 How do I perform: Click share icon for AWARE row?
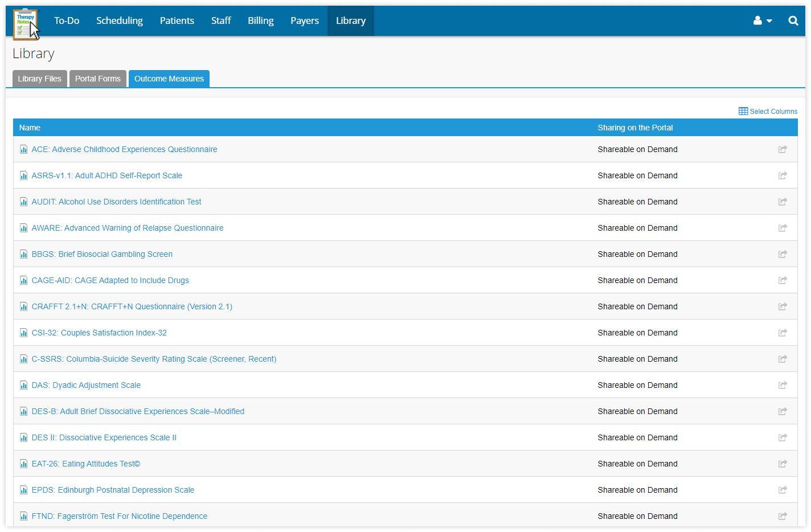[783, 228]
